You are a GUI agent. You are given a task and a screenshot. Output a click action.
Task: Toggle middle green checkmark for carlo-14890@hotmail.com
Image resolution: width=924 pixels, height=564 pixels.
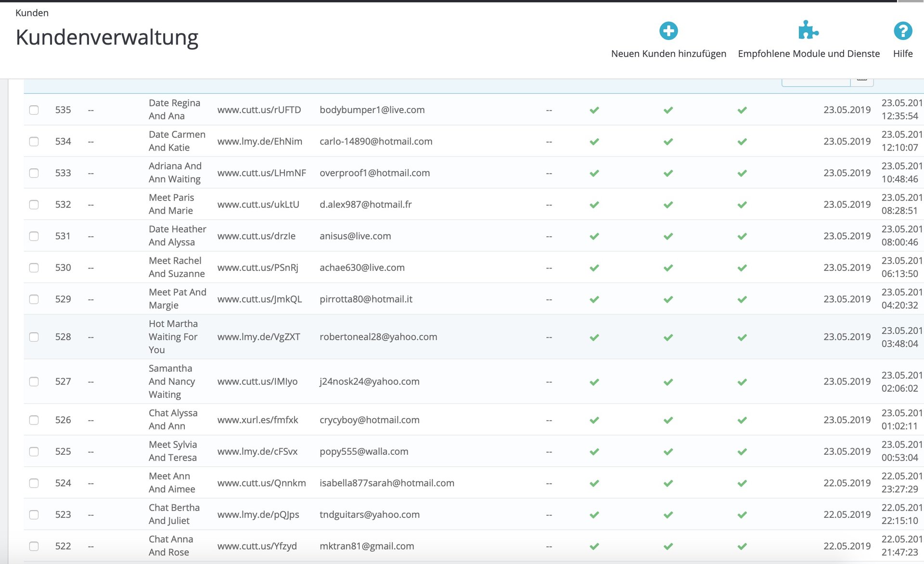(668, 142)
